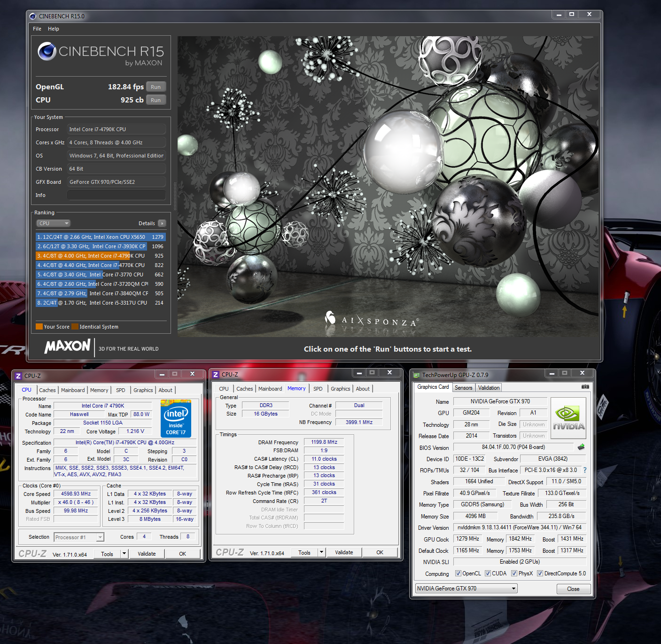Open the SPD tab in CPU-Z Memory window

click(x=318, y=389)
